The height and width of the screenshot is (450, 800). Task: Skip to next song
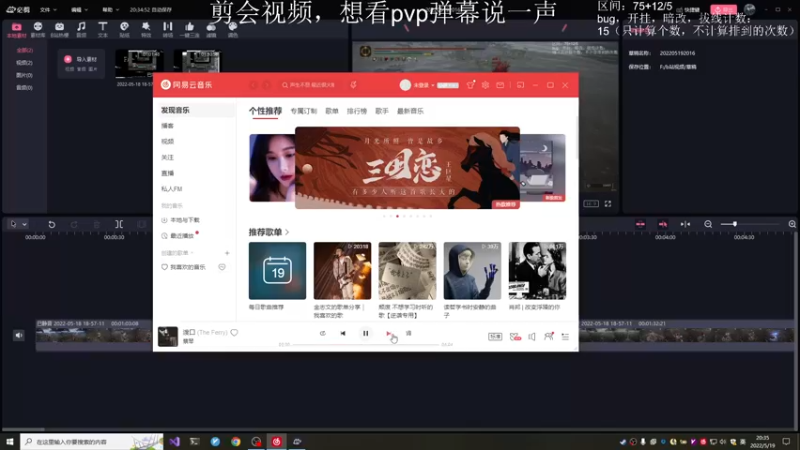389,333
